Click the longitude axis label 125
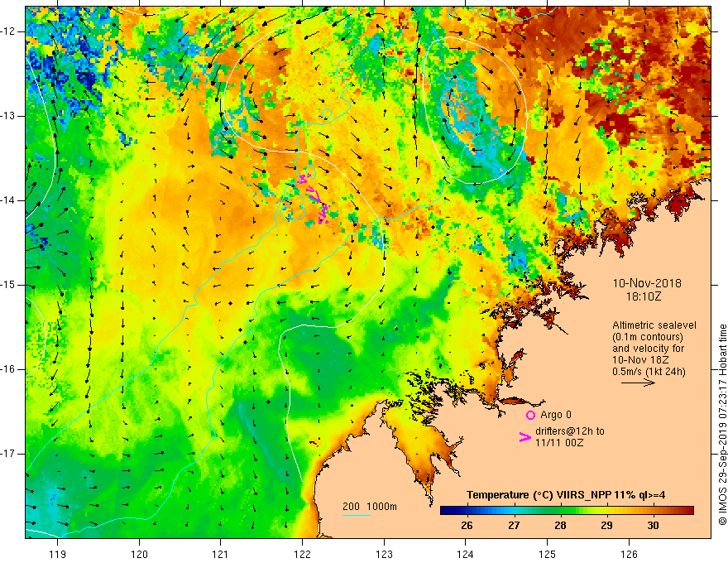 [x=548, y=554]
